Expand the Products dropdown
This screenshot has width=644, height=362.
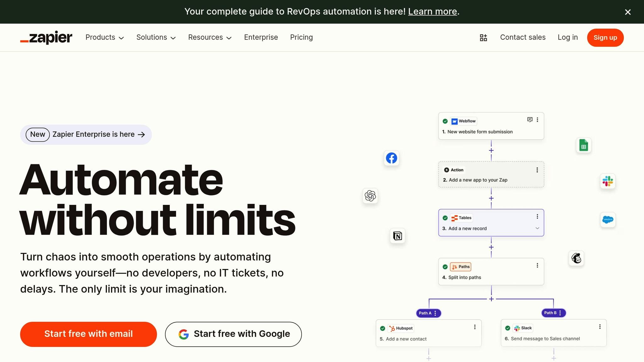click(104, 37)
